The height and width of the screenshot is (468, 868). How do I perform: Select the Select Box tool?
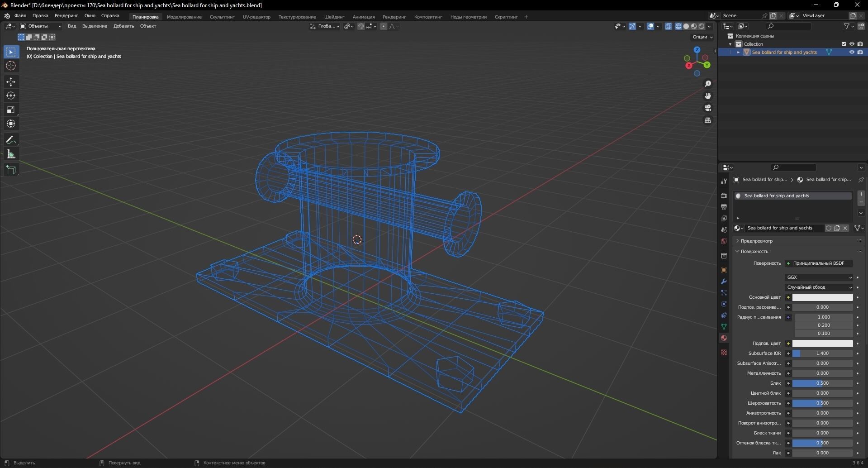pyautogui.click(x=11, y=52)
